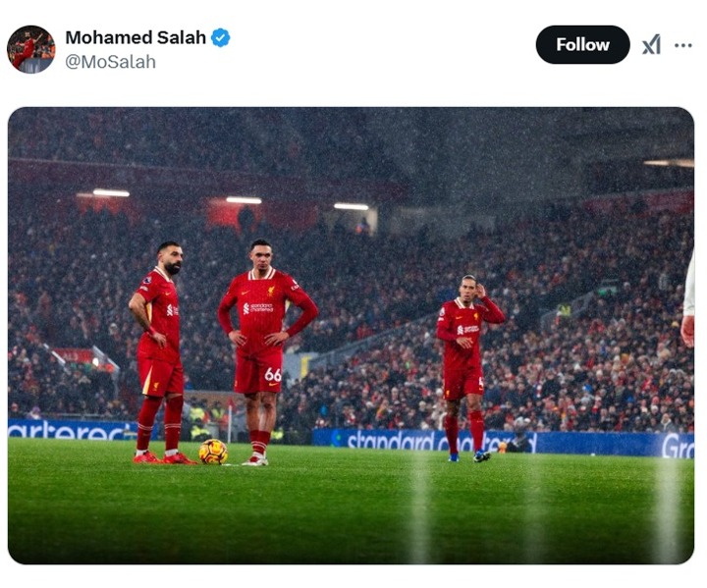Click the number 66 on the shorts
This screenshot has width=707, height=588.
pyautogui.click(x=273, y=375)
